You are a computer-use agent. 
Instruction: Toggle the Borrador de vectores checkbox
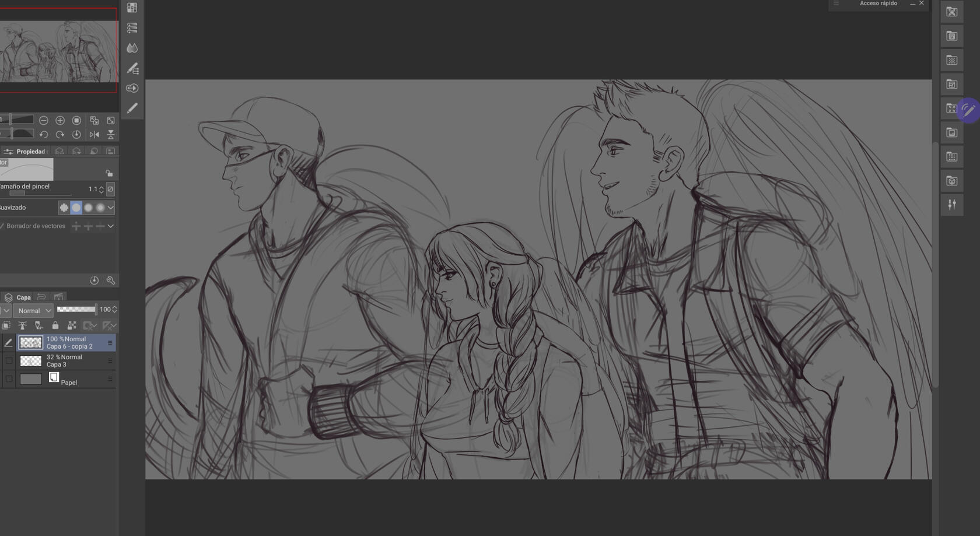3,226
